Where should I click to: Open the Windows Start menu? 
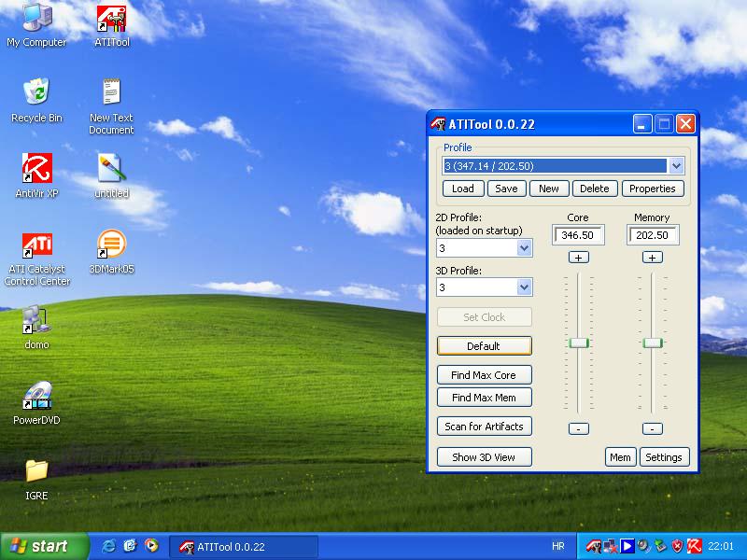(44, 546)
